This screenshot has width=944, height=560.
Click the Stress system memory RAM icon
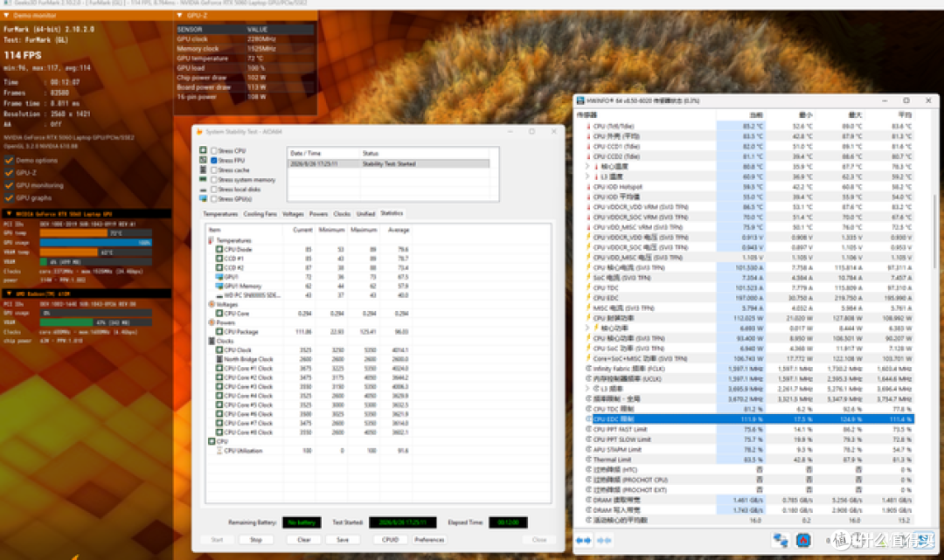[203, 179]
